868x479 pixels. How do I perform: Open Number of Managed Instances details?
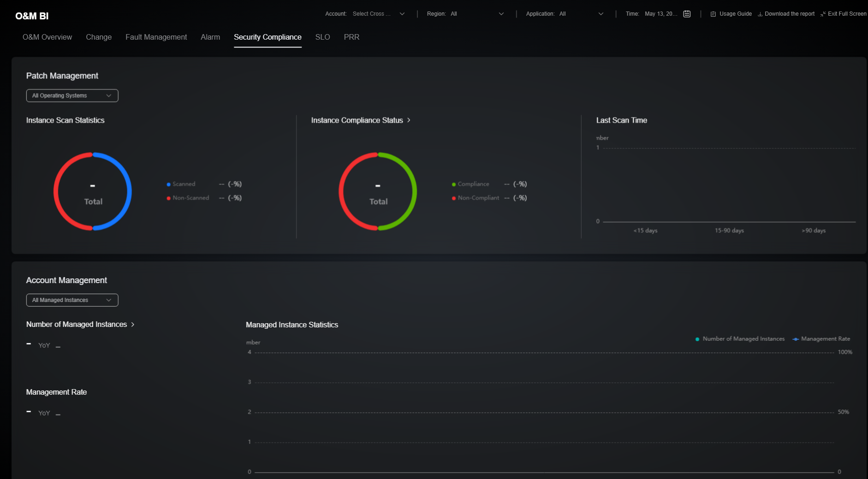(77, 325)
